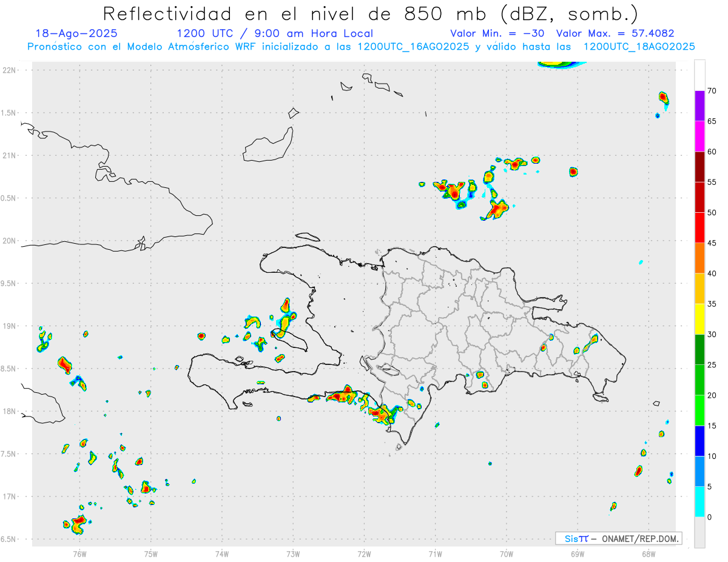
Task: Click the '74W' longitude axis label
Action: tap(222, 554)
